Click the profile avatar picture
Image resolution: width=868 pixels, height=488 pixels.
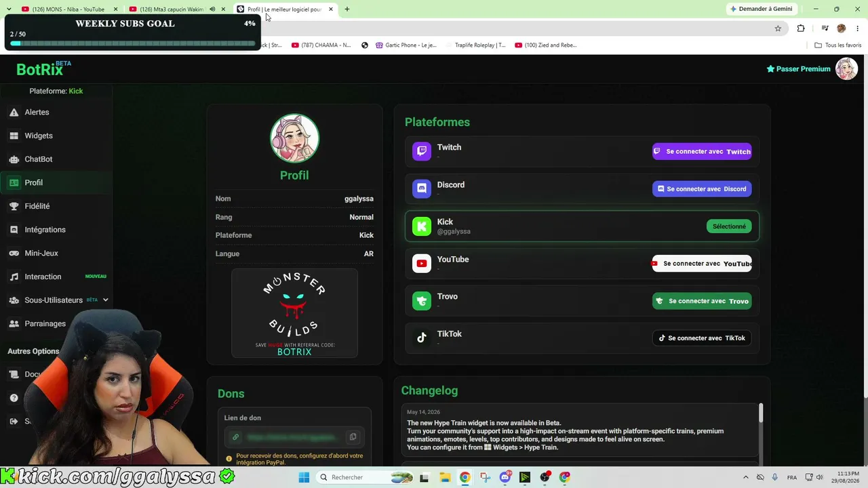[294, 138]
